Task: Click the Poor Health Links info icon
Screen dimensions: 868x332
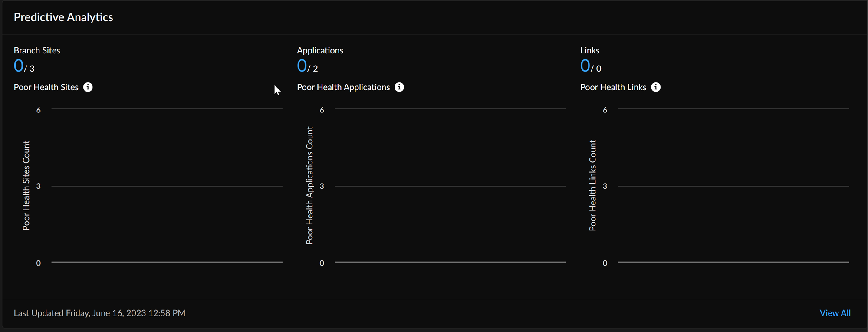Action: tap(656, 87)
